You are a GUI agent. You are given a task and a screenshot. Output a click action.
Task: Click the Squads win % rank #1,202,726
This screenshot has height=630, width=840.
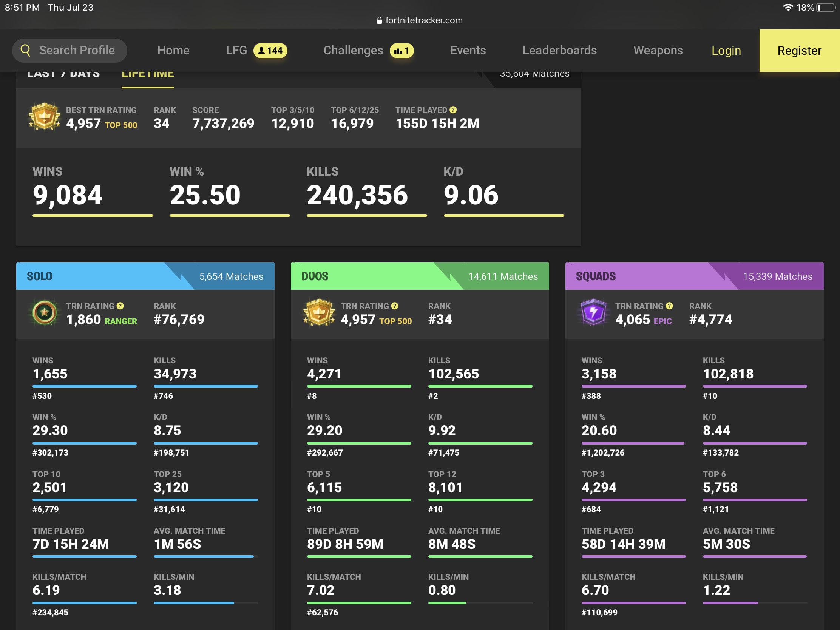pos(603,452)
